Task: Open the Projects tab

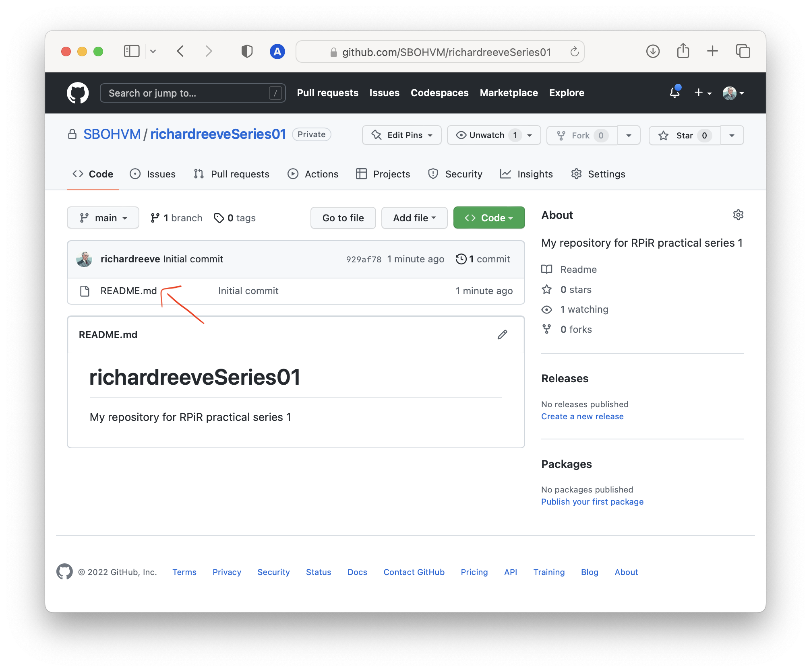Action: point(383,174)
